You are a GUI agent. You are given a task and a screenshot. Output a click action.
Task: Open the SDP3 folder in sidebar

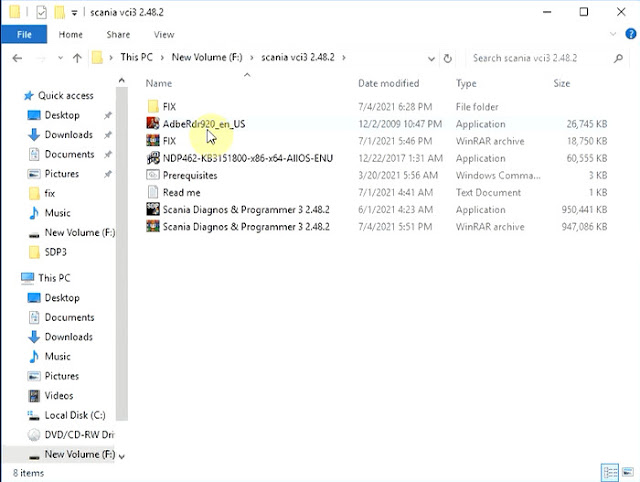56,252
